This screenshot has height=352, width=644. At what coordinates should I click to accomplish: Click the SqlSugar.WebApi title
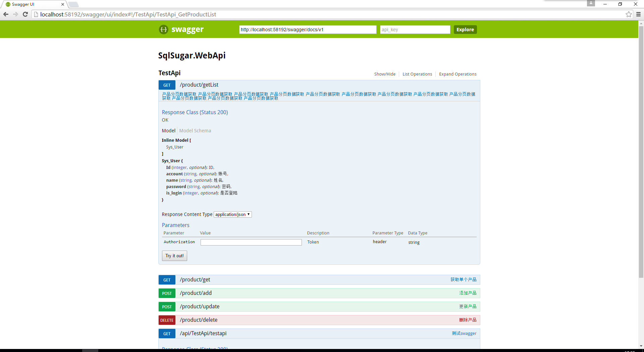(x=192, y=55)
